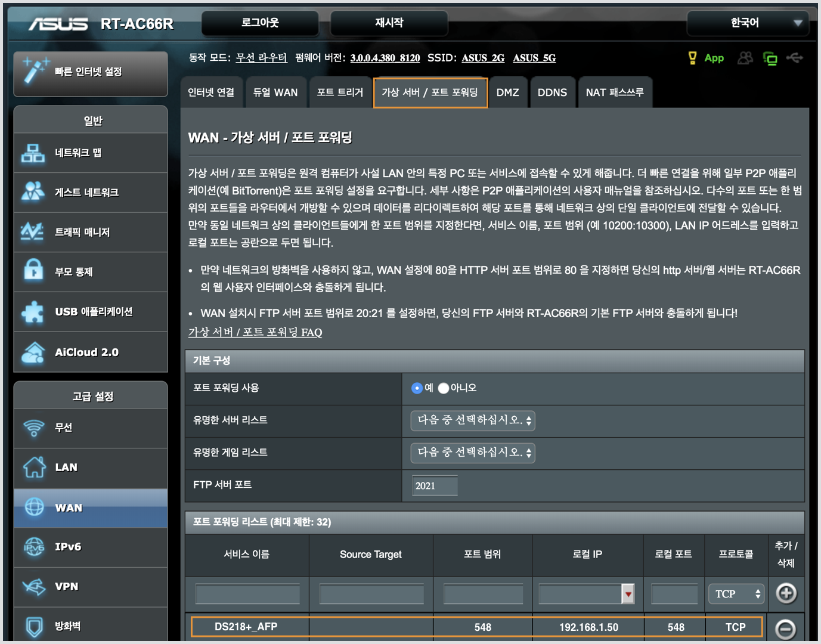The image size is (821, 644).
Task: Switch to the DMZ tab
Action: 508,92
